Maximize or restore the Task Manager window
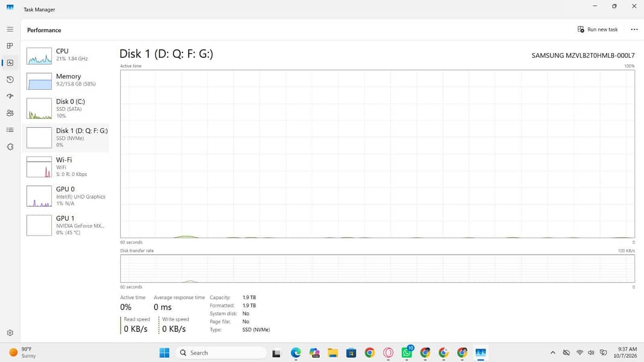Image resolution: width=644 pixels, height=362 pixels. 614,6
